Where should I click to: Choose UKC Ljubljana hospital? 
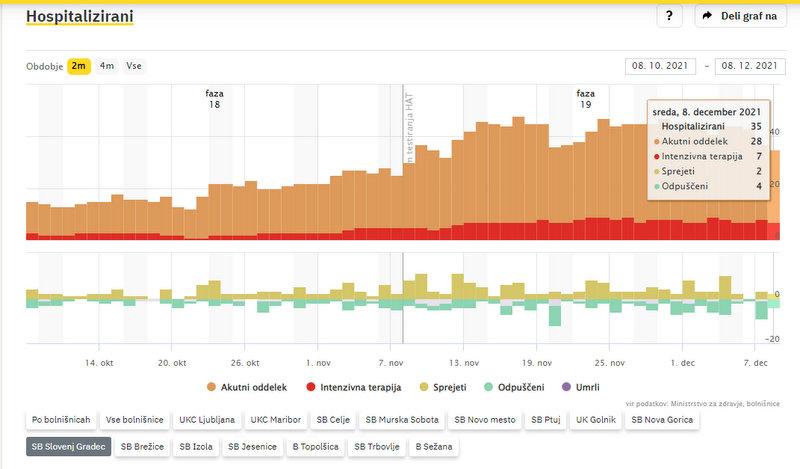(x=206, y=419)
